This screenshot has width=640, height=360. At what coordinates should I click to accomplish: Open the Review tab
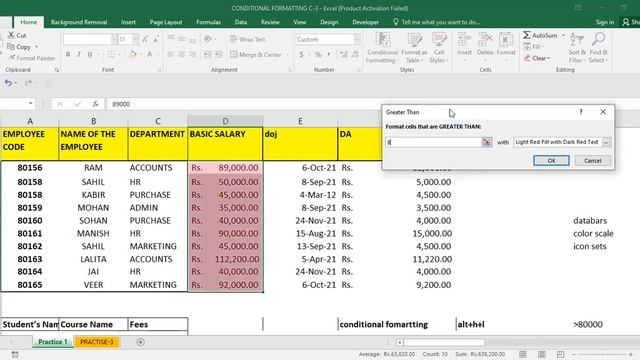[270, 22]
